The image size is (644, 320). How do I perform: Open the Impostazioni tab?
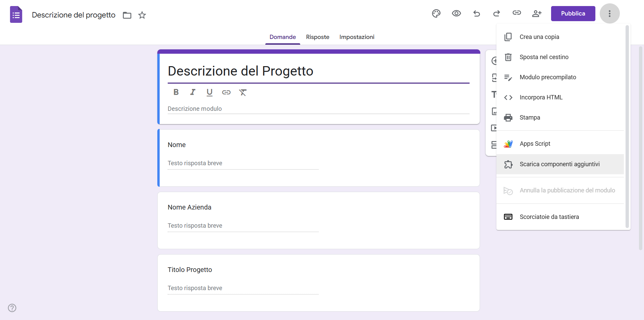(357, 37)
